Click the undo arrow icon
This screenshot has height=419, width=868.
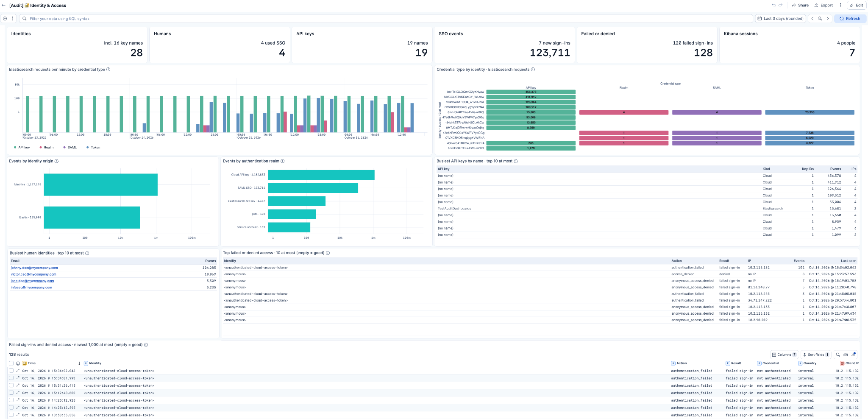coord(773,6)
